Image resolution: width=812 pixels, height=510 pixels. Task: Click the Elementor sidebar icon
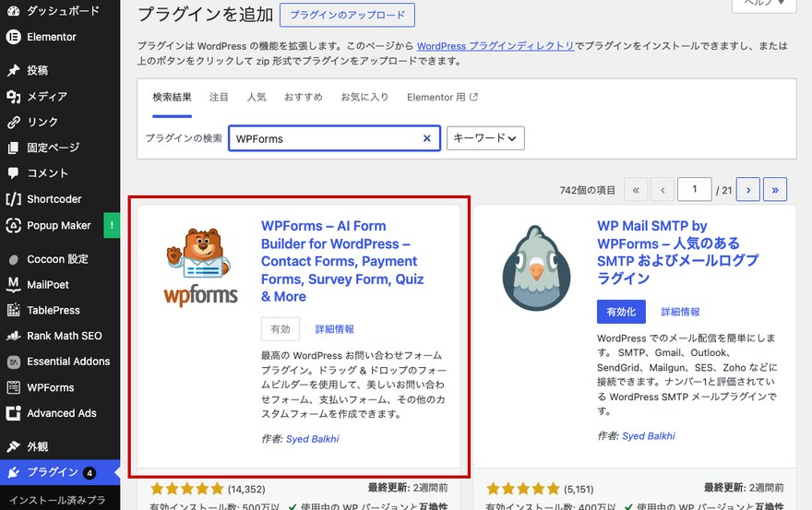click(x=14, y=37)
